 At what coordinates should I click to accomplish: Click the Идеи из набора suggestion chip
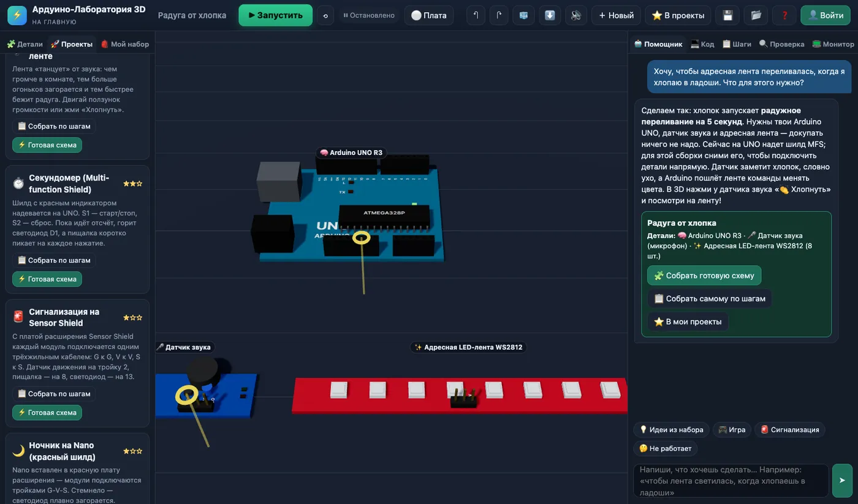coord(671,430)
